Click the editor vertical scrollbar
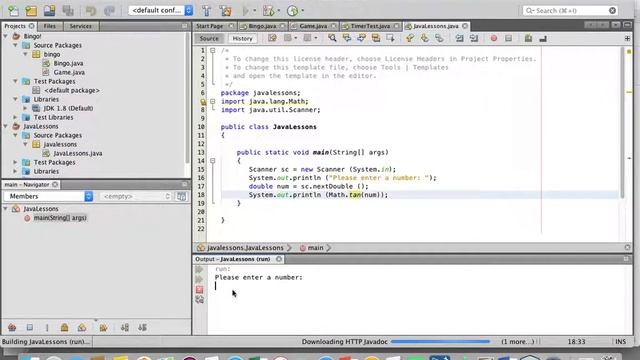 (x=622, y=122)
